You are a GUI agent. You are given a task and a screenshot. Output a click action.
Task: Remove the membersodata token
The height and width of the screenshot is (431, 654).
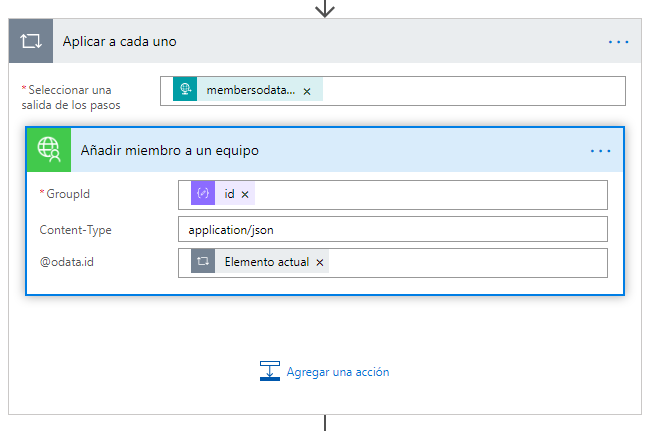(307, 91)
